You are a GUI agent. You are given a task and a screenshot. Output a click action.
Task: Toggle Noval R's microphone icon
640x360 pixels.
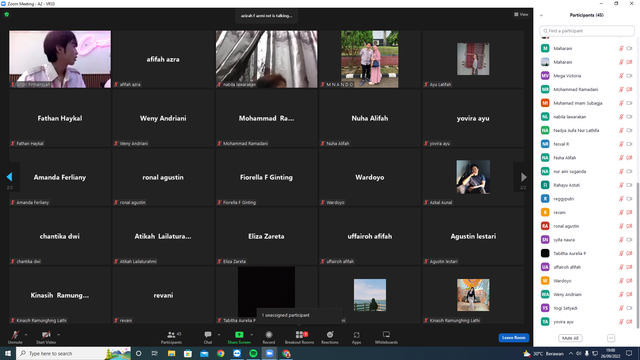(621, 144)
